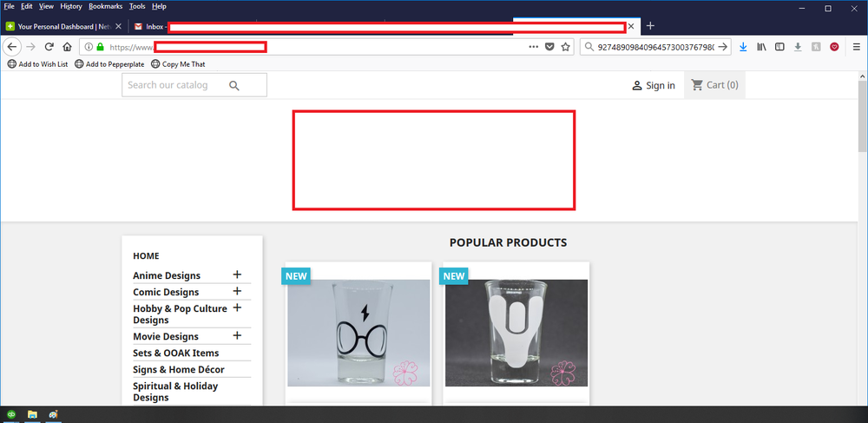The image size is (868, 423).
Task: Click Add to Pepperplate bookmark
Action: (109, 64)
